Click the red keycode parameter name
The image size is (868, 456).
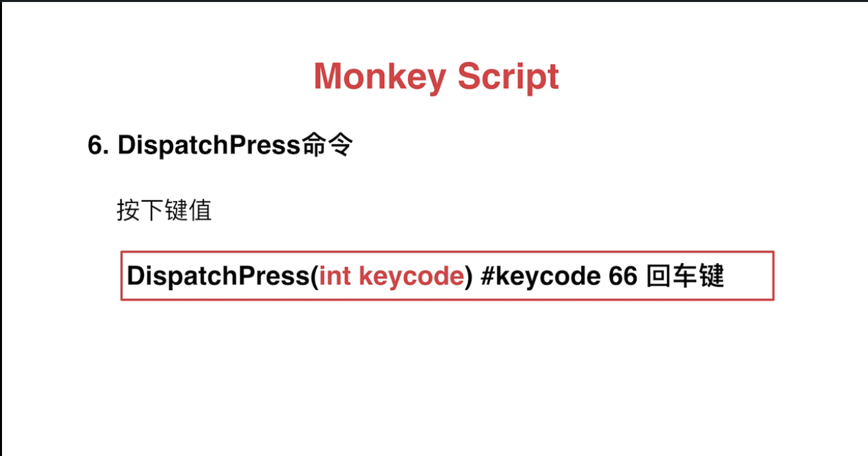pos(411,277)
